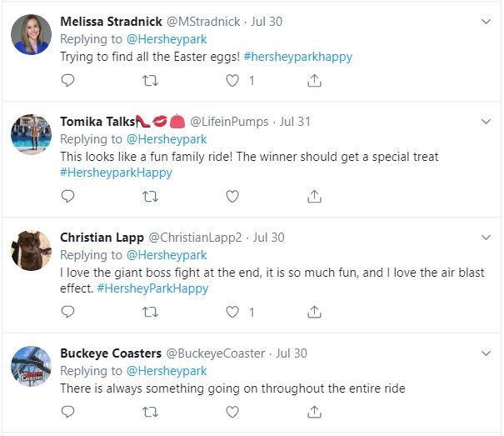
Task: Open the Jul 31 timestamp on Tomika's tweet
Action: [x=295, y=122]
